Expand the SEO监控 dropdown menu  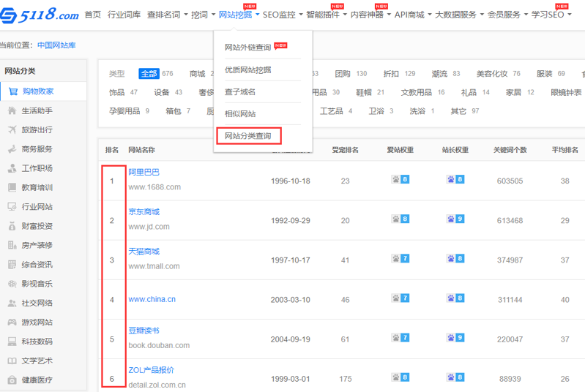[x=283, y=15]
